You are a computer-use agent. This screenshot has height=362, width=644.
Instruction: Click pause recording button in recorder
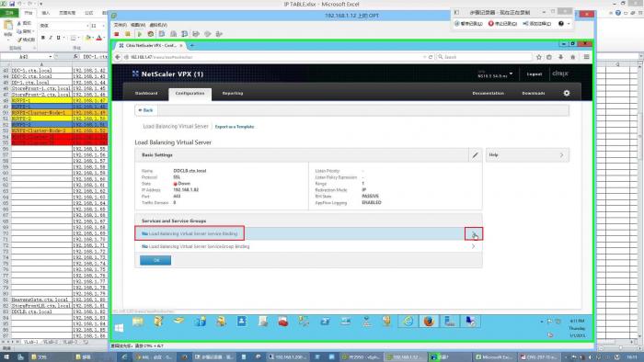(x=468, y=24)
